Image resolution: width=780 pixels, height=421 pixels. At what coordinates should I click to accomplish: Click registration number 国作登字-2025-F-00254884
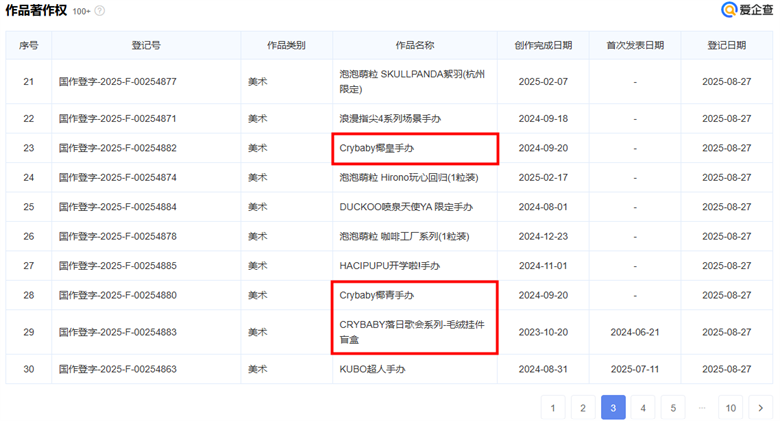[117, 207]
